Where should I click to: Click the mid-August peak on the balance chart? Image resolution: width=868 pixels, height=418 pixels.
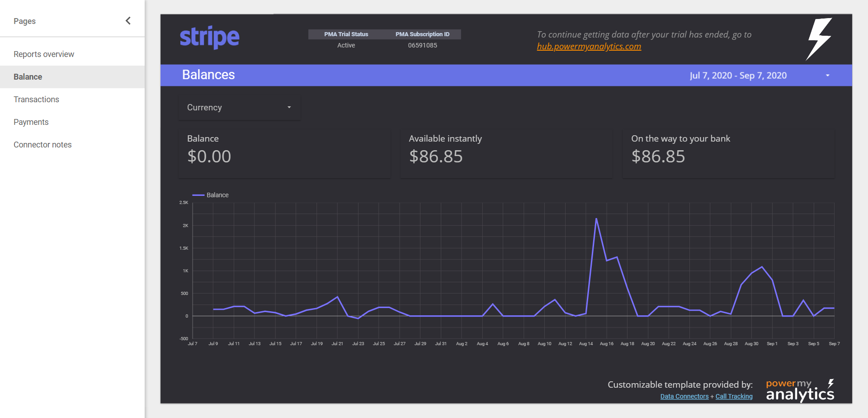tap(596, 219)
